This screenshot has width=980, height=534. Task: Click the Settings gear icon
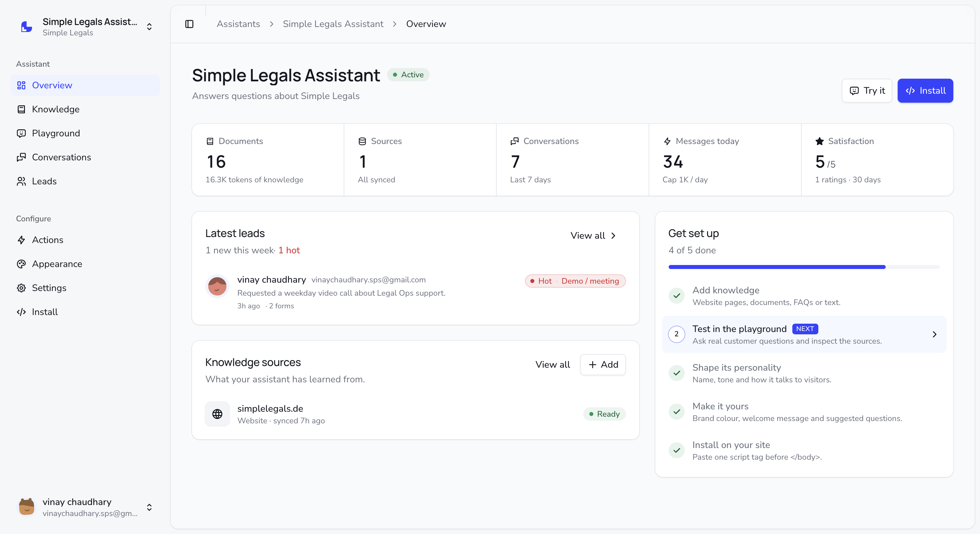[21, 288]
